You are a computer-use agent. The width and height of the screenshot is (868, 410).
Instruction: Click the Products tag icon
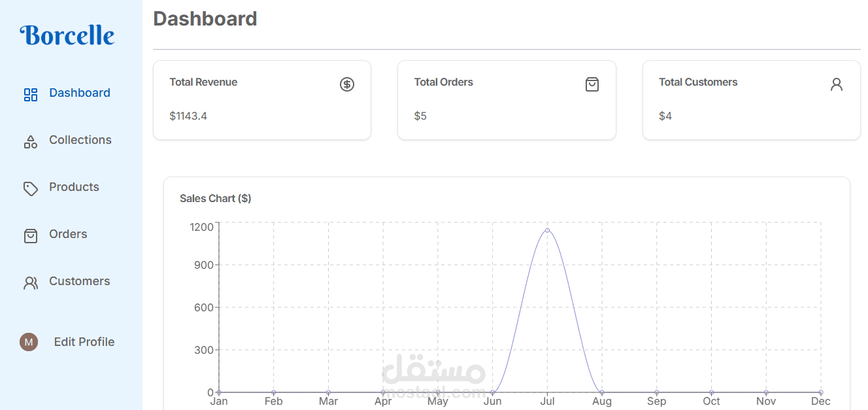coord(31,189)
